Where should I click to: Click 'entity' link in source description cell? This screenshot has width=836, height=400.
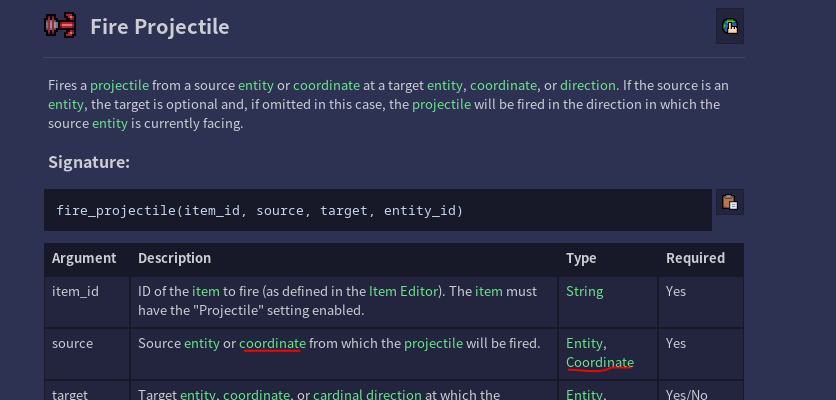[202, 343]
